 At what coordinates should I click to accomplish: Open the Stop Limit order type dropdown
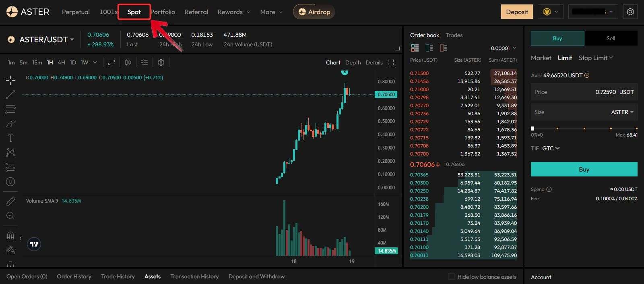point(596,58)
